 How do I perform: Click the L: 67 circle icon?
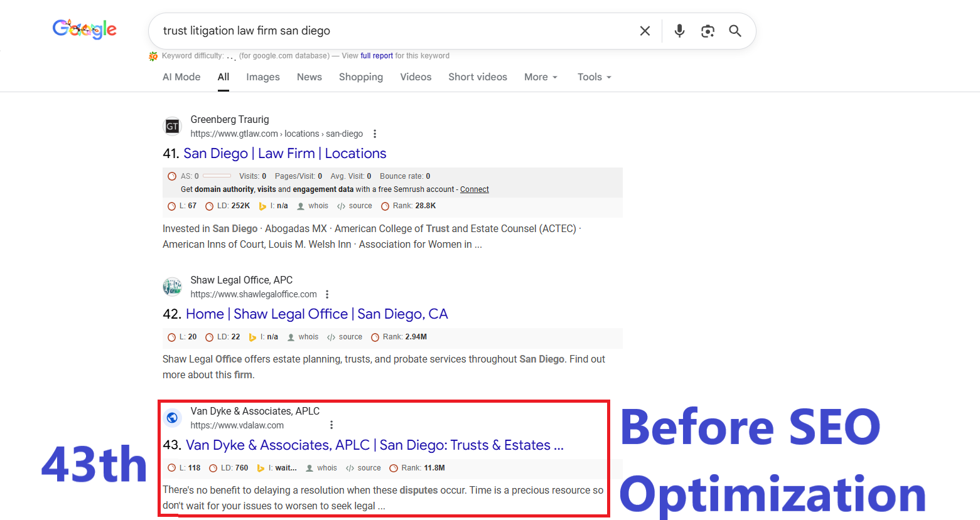[x=172, y=206]
